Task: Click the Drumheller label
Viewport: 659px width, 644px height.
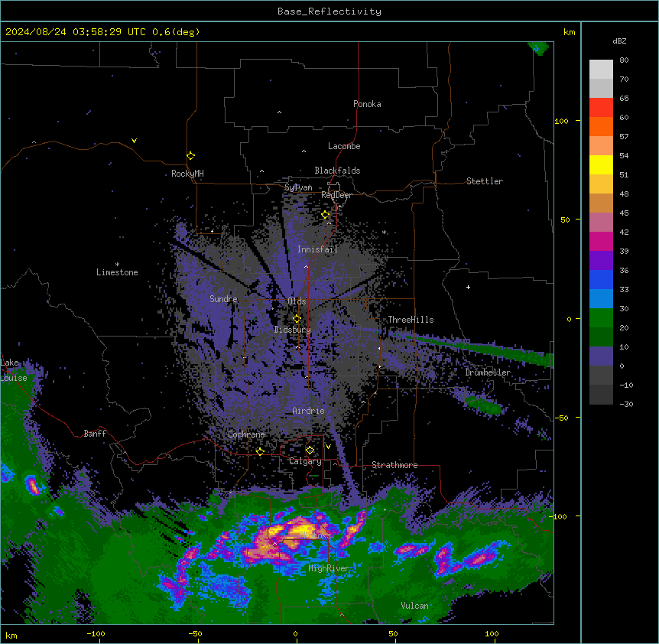Action: (488, 372)
